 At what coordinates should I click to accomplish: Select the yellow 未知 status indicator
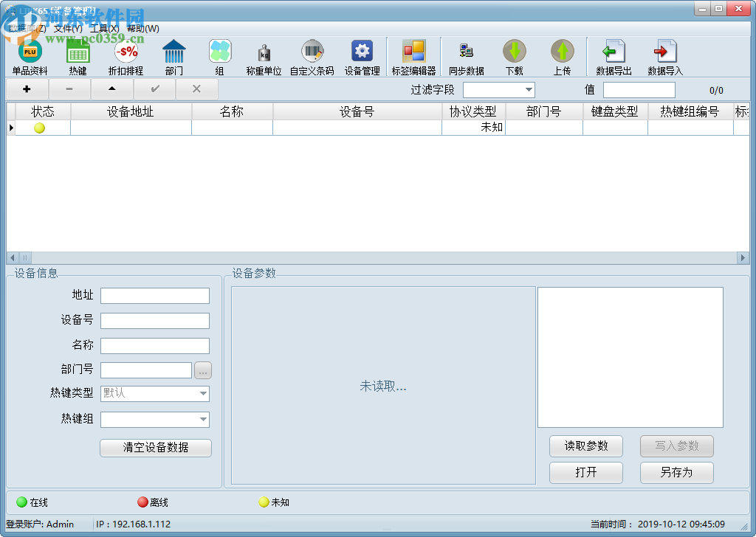(264, 502)
